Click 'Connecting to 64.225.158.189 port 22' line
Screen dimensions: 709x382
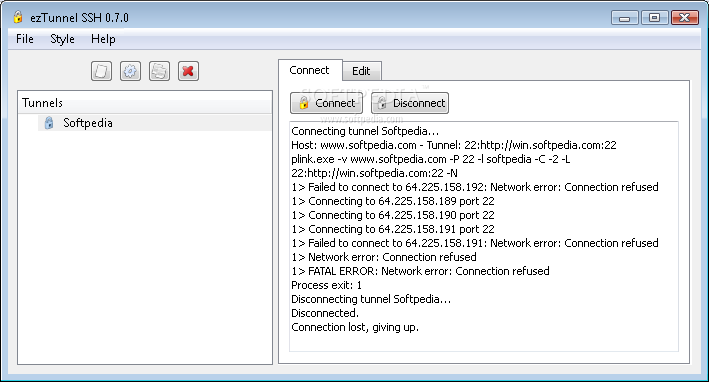click(x=393, y=201)
